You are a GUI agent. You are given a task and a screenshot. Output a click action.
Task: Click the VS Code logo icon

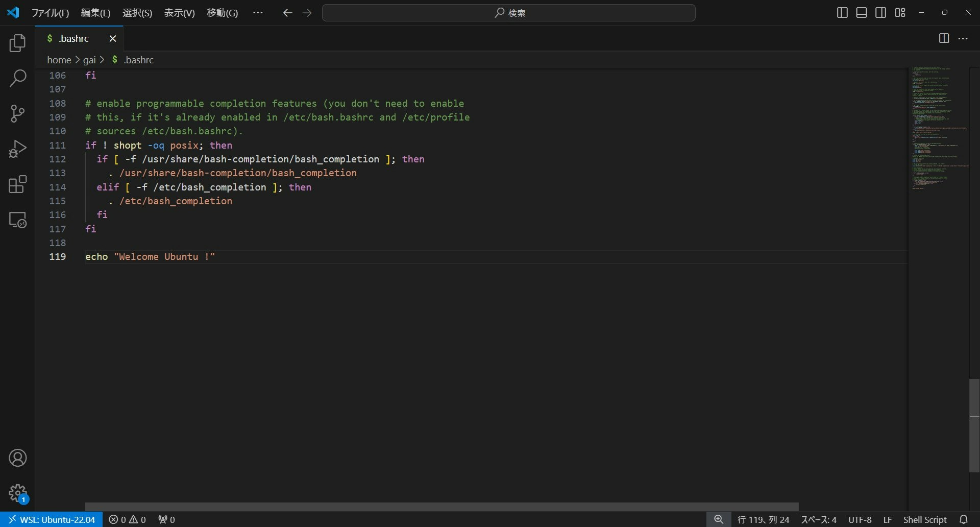coord(13,12)
